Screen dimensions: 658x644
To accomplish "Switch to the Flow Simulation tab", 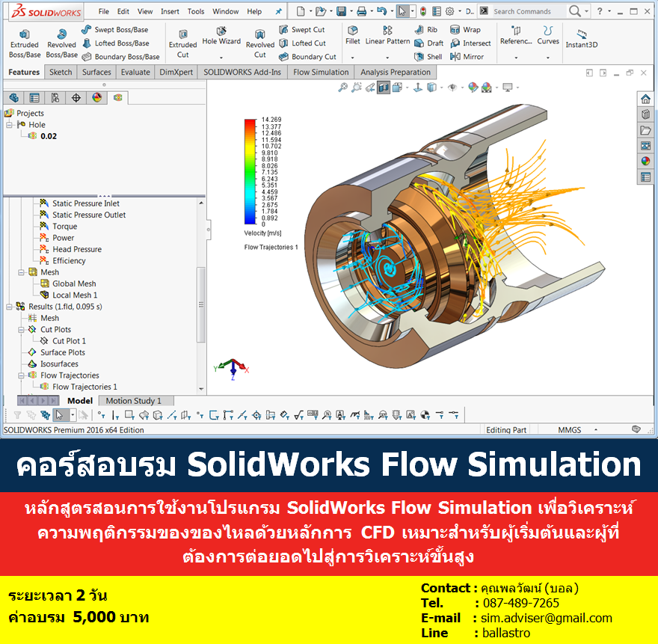I will tap(319, 72).
